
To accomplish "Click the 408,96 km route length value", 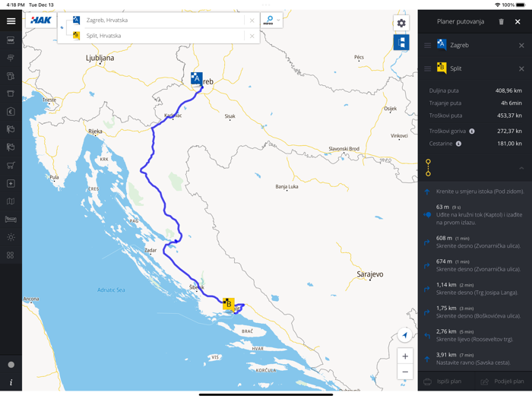I will click(x=508, y=90).
